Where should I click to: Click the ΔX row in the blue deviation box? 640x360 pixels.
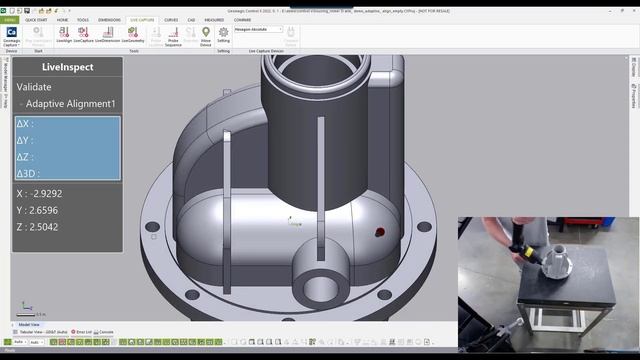click(x=68, y=124)
